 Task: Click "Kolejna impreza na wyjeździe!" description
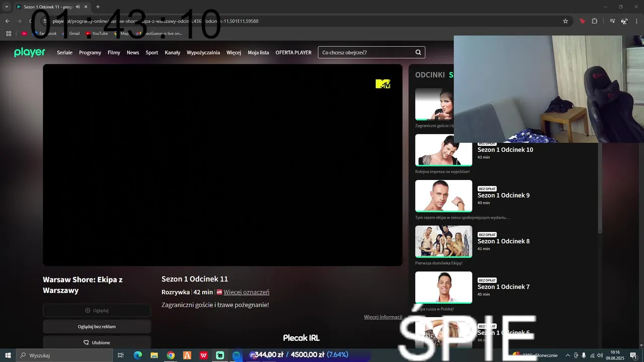[442, 171]
